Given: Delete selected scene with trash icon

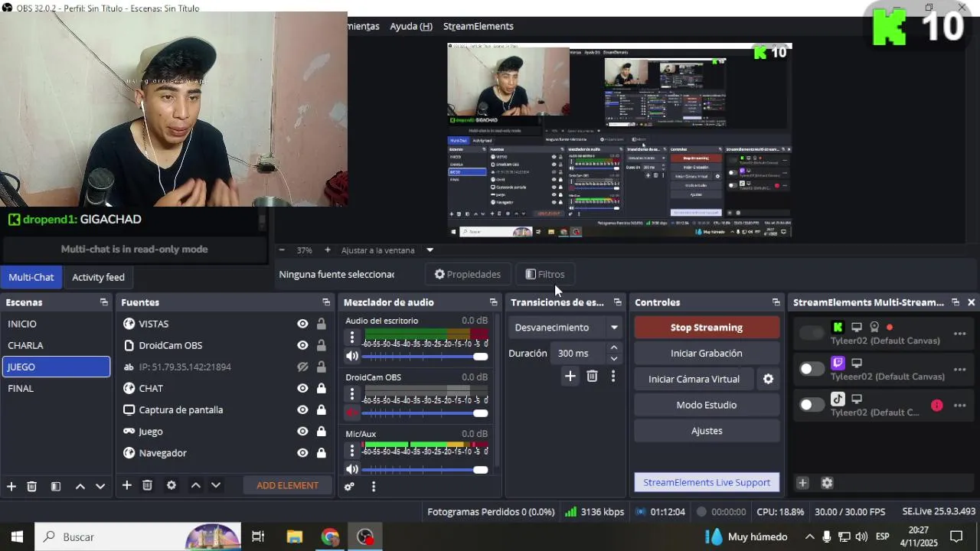Looking at the screenshot, I should [x=32, y=486].
